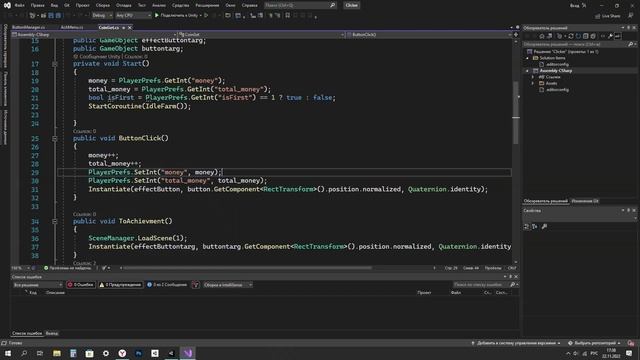Toggle the 0 Предупреждения warnings filter

pos(120,285)
